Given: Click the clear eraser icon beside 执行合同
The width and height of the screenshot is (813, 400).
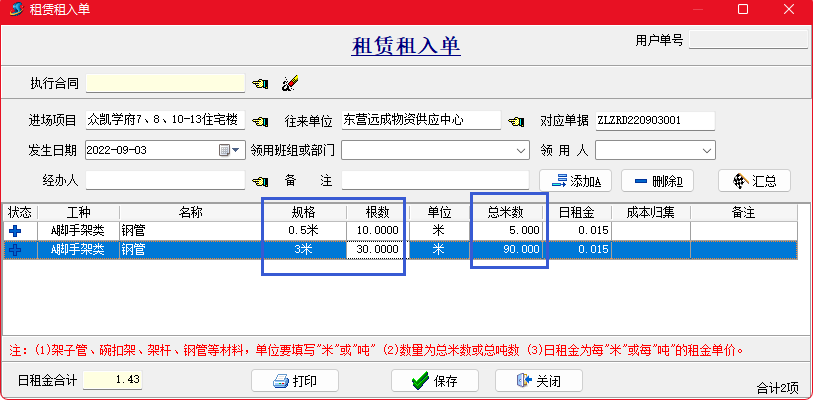Looking at the screenshot, I should pyautogui.click(x=290, y=83).
